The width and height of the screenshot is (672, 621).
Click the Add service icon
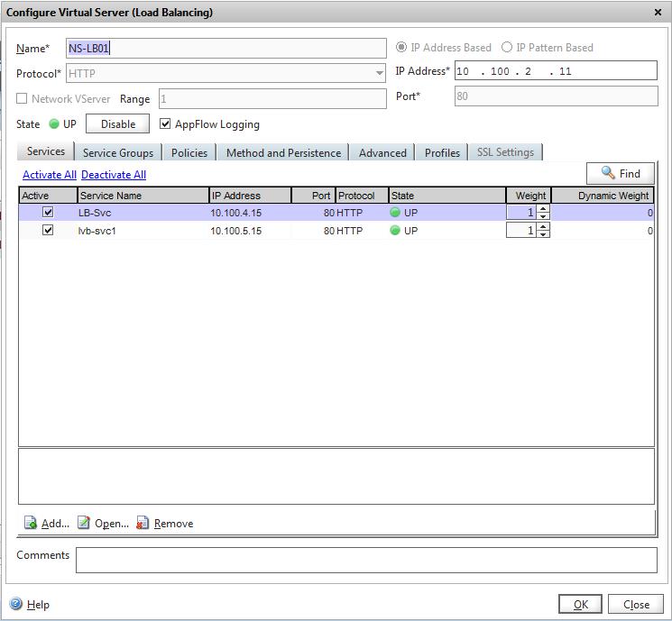point(31,523)
